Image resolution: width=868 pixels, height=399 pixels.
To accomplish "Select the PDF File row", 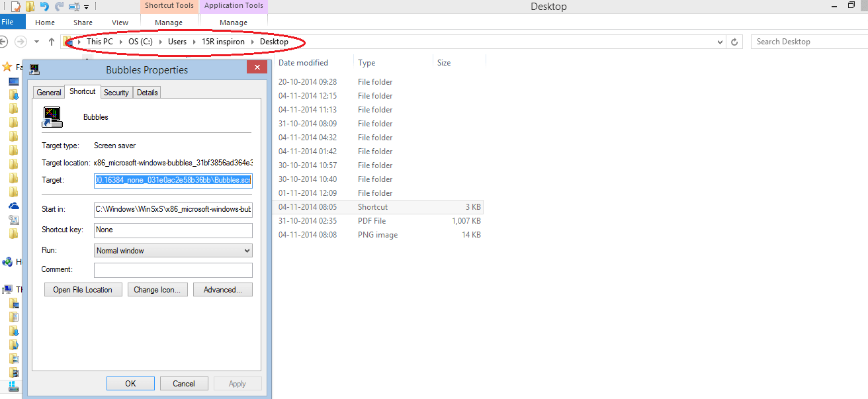I will 379,221.
